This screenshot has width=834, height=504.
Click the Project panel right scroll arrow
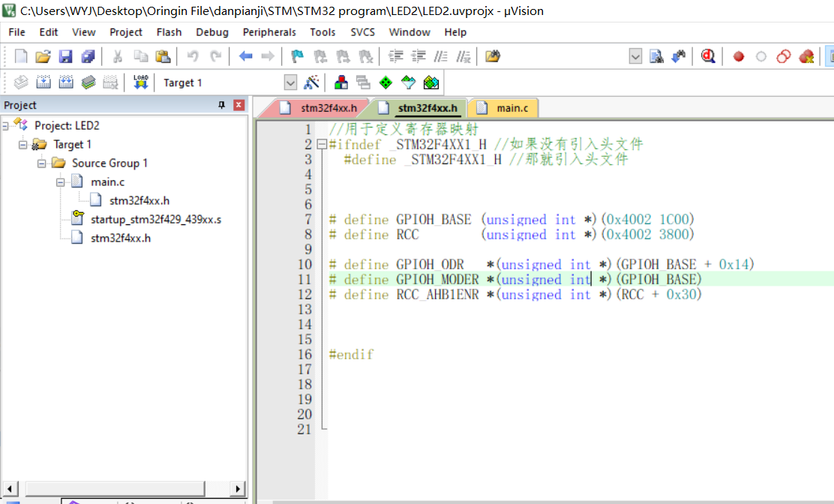point(238,489)
